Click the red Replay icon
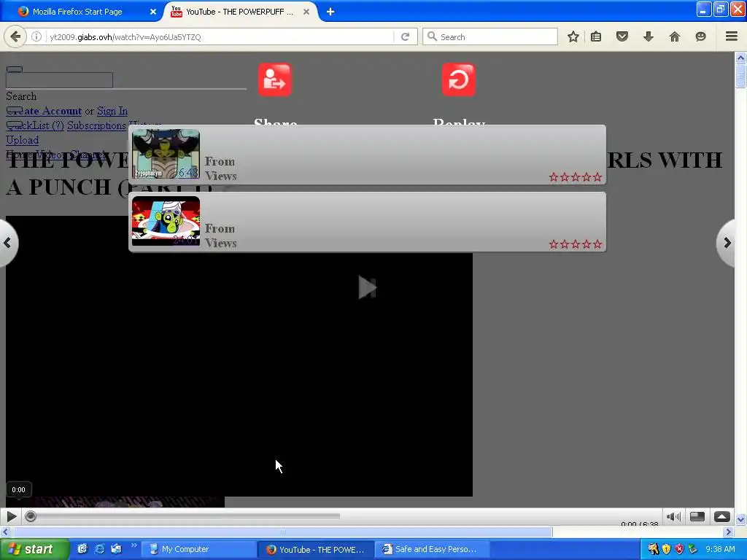747x560 pixels. point(458,79)
